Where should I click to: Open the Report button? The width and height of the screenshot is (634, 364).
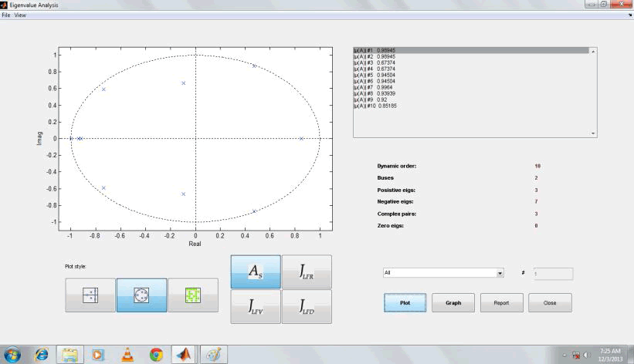pos(501,303)
